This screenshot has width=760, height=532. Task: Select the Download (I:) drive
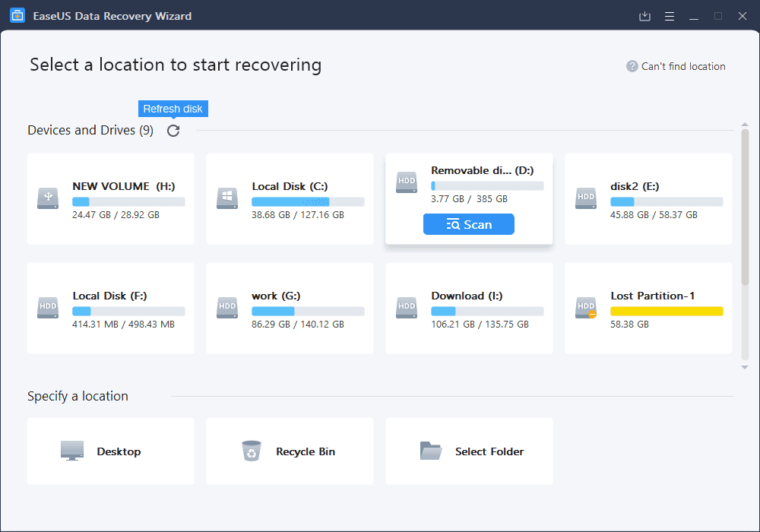[469, 309]
